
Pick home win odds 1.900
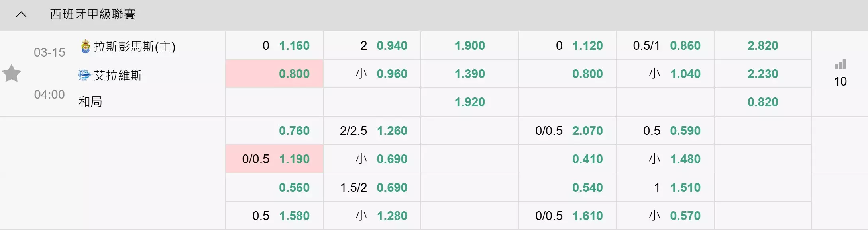(x=469, y=45)
